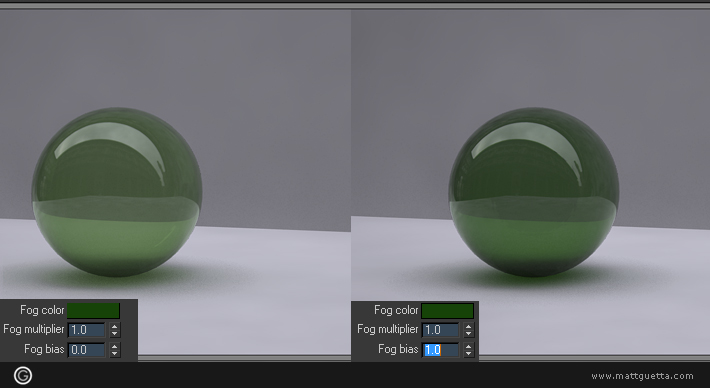Increase right Fog bias with up spinner arrow
The image size is (710, 388).
pos(469,346)
